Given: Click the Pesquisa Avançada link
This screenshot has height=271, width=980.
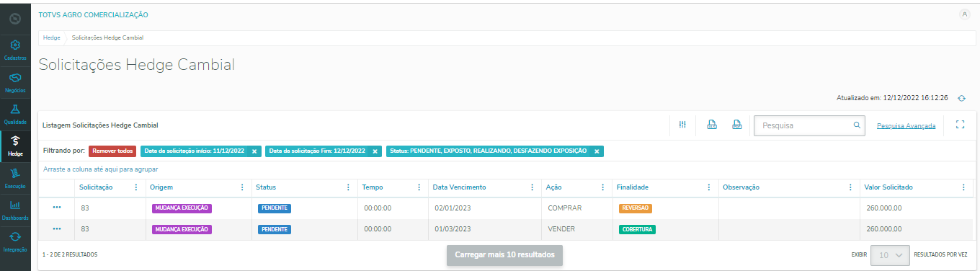Looking at the screenshot, I should pos(906,126).
